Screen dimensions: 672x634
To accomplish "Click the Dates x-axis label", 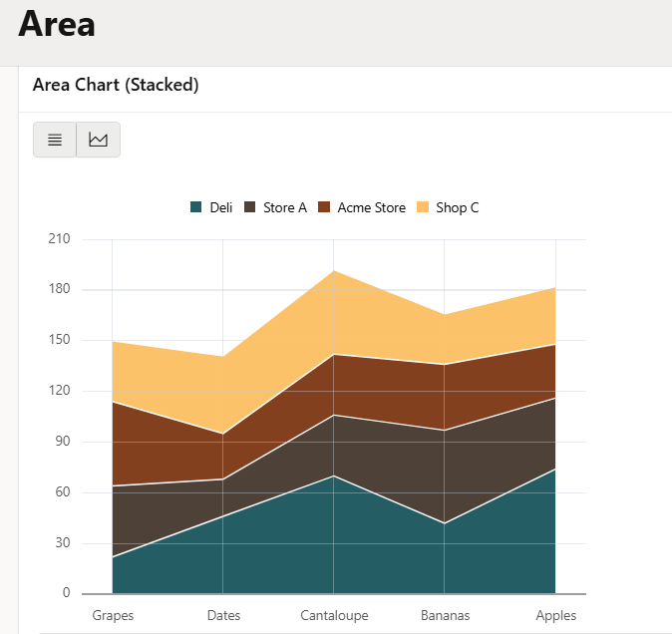I will [x=223, y=616].
